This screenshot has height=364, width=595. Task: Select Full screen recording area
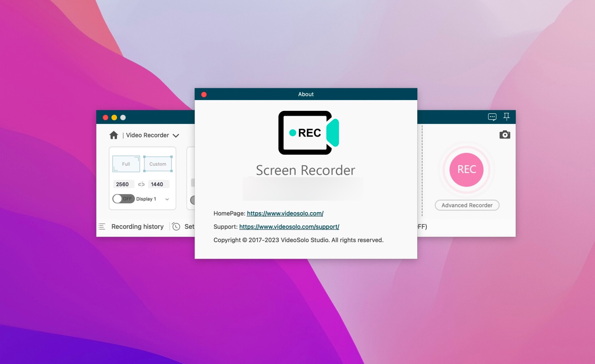[x=126, y=164]
